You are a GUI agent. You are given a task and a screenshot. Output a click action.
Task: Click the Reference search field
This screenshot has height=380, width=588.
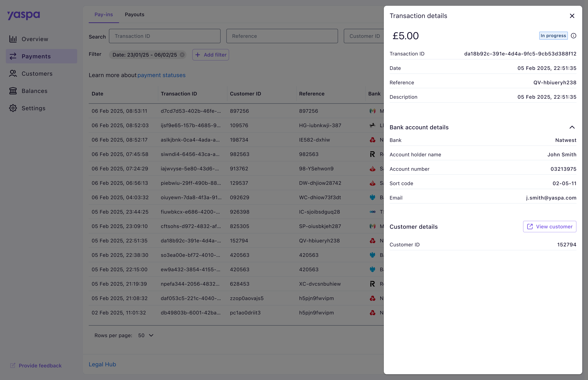coord(282,36)
